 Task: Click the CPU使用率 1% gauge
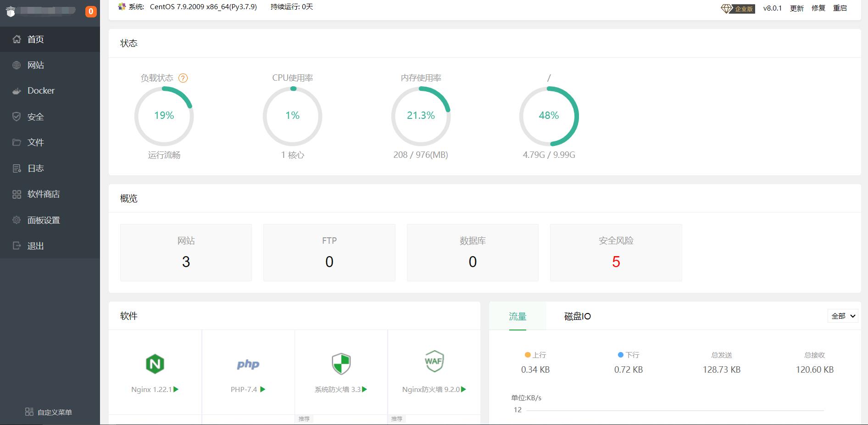[x=292, y=116]
